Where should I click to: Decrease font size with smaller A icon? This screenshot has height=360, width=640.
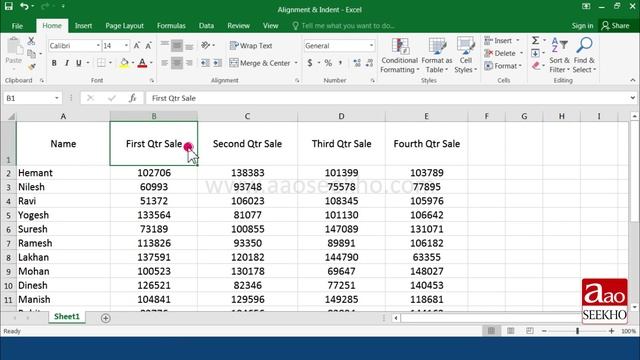pyautogui.click(x=149, y=45)
